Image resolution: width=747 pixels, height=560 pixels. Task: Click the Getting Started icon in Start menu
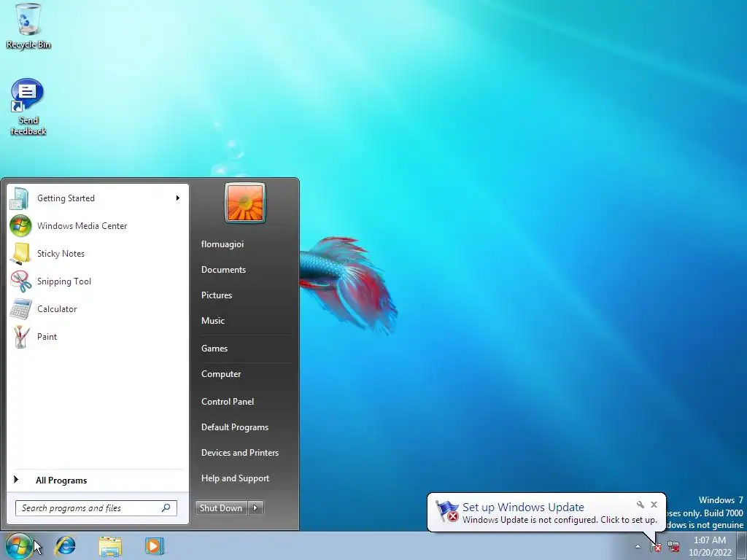click(x=20, y=198)
